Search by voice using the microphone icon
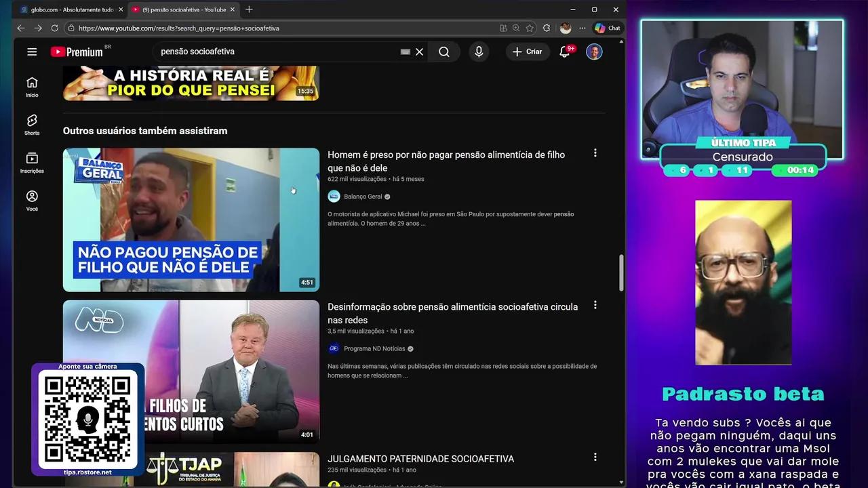The image size is (868, 488). pyautogui.click(x=479, y=52)
